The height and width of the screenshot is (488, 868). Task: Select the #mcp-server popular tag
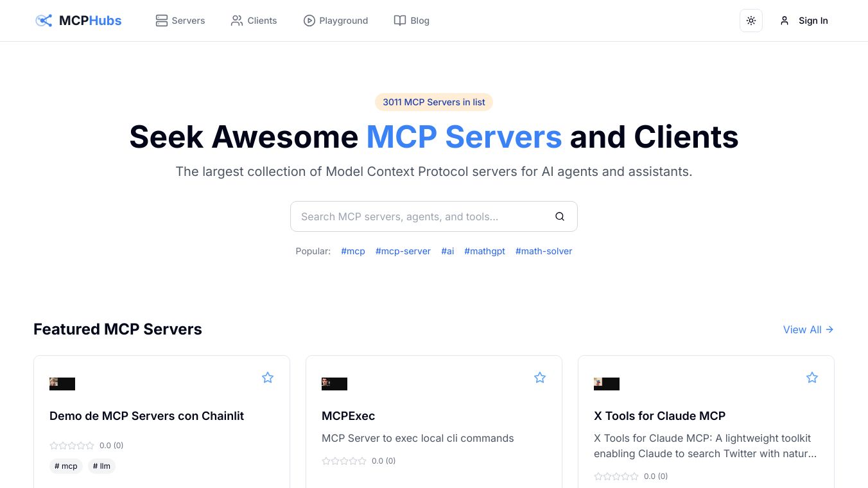coord(403,251)
